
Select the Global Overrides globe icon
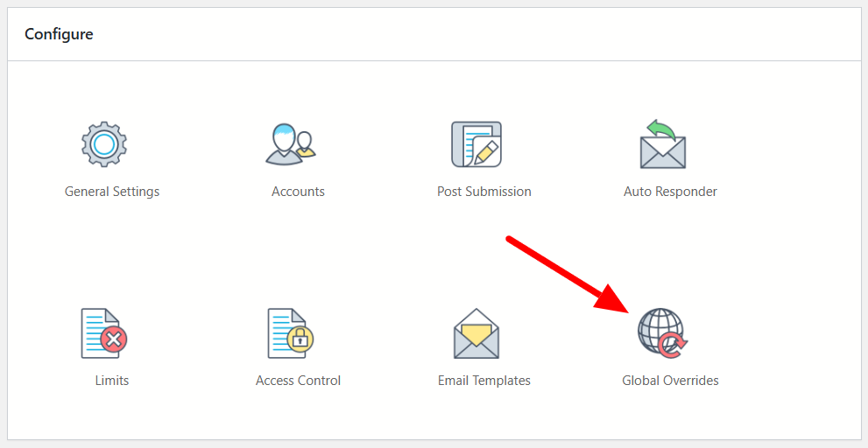662,333
